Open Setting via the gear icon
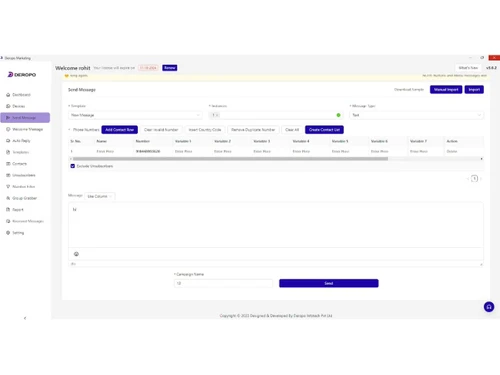This screenshot has width=500, height=375. 8,233
